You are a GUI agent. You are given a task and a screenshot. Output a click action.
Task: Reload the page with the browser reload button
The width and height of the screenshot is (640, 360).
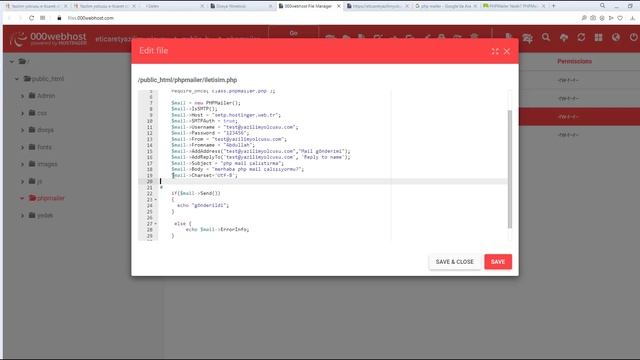point(31,18)
